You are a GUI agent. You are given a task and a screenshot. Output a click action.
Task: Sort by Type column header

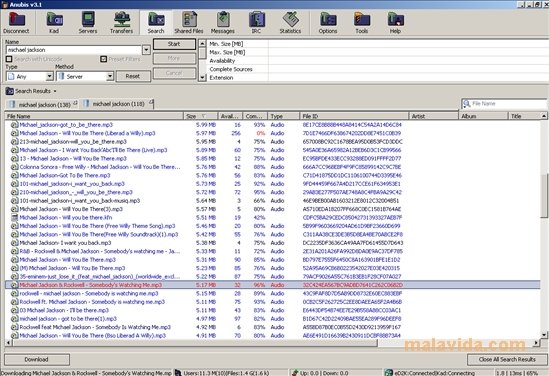point(283,116)
